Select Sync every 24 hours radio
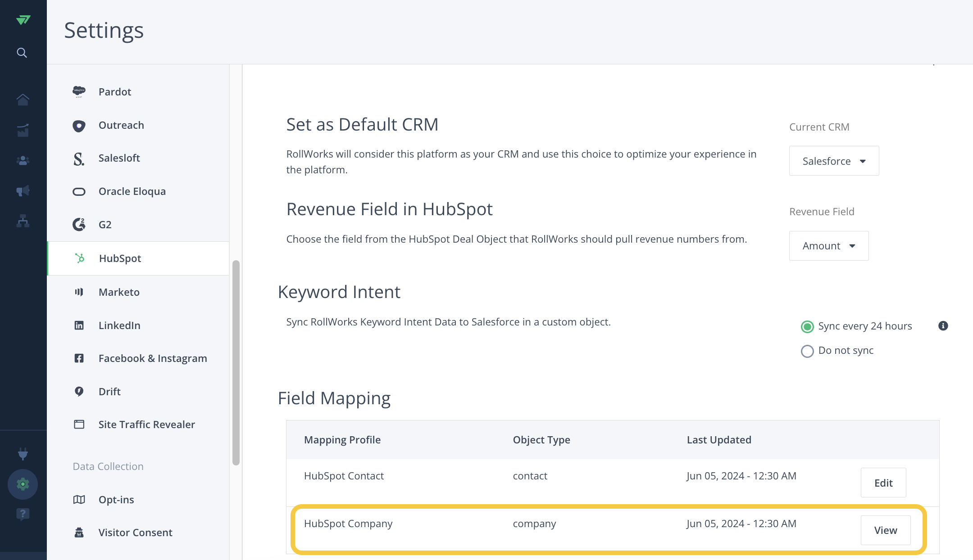Image resolution: width=973 pixels, height=560 pixels. tap(807, 326)
